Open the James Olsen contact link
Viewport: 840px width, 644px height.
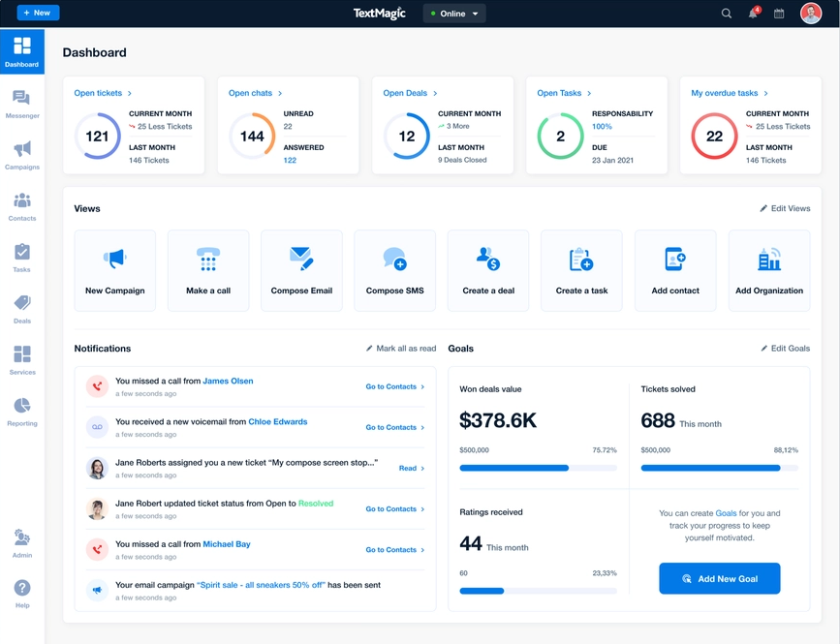pyautogui.click(x=228, y=382)
